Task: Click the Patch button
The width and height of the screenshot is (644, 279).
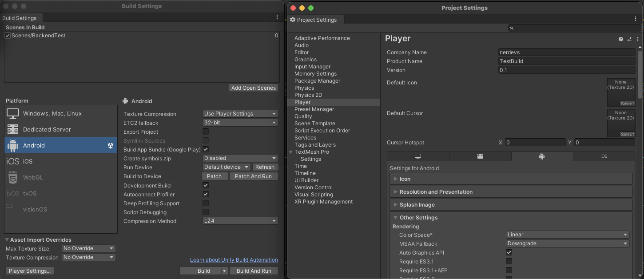Action: pyautogui.click(x=214, y=176)
